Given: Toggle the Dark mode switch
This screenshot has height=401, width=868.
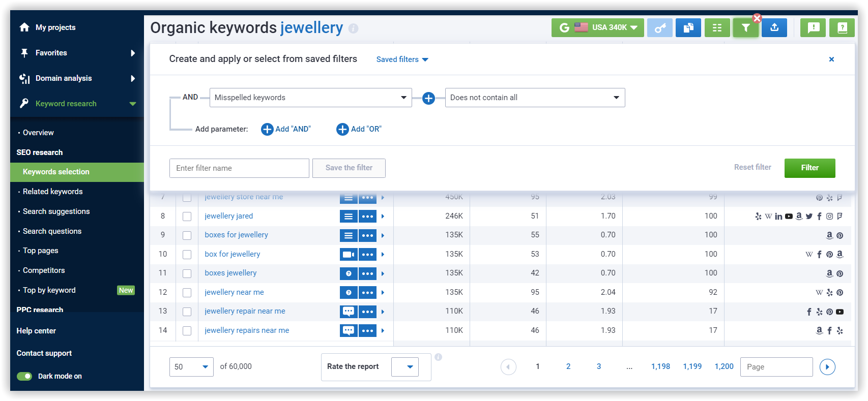Looking at the screenshot, I should pos(24,376).
